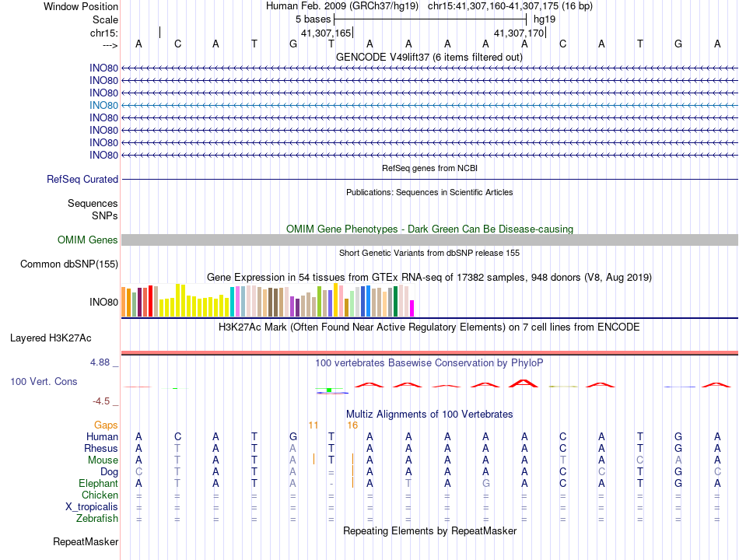Click the pink H3K27Ac signal bar
Image resolution: width=739 pixels, height=560 pixels.
point(429,352)
